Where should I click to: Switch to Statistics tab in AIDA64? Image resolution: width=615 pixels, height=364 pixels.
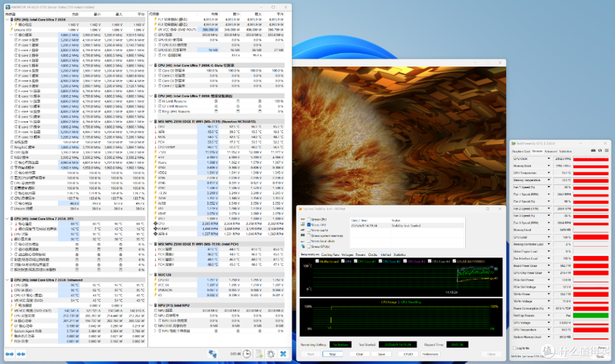[x=399, y=255]
